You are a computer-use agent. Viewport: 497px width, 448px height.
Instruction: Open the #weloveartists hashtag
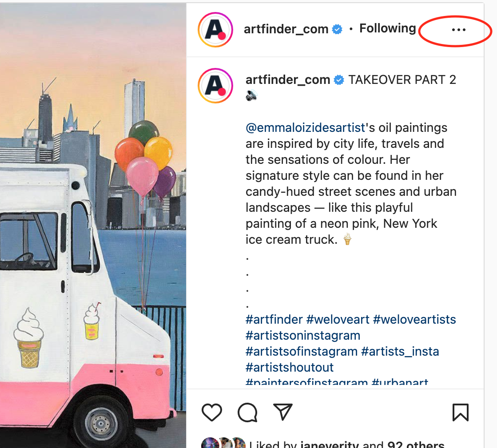click(x=414, y=319)
